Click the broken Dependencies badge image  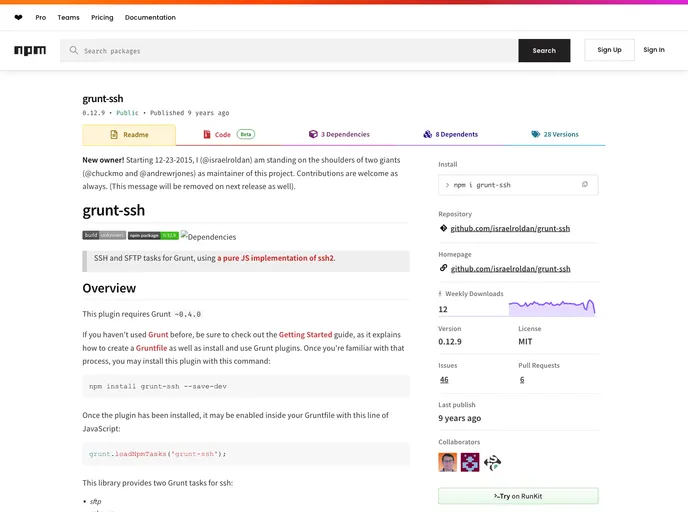point(208,236)
